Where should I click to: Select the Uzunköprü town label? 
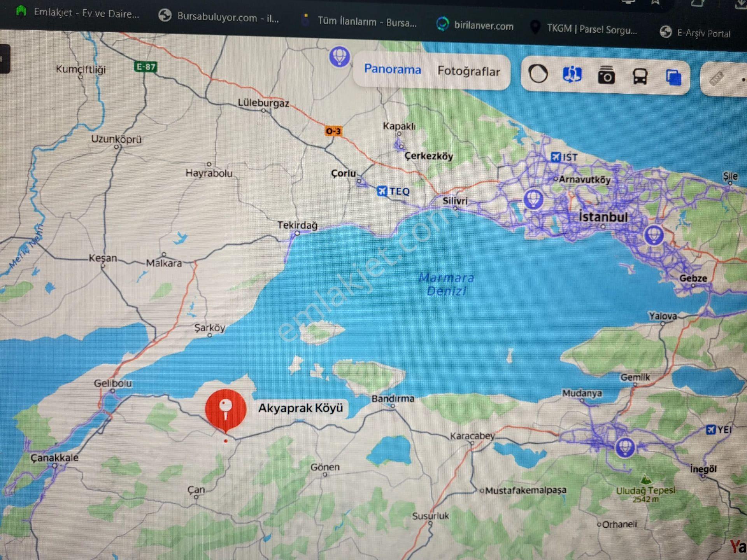116,139
